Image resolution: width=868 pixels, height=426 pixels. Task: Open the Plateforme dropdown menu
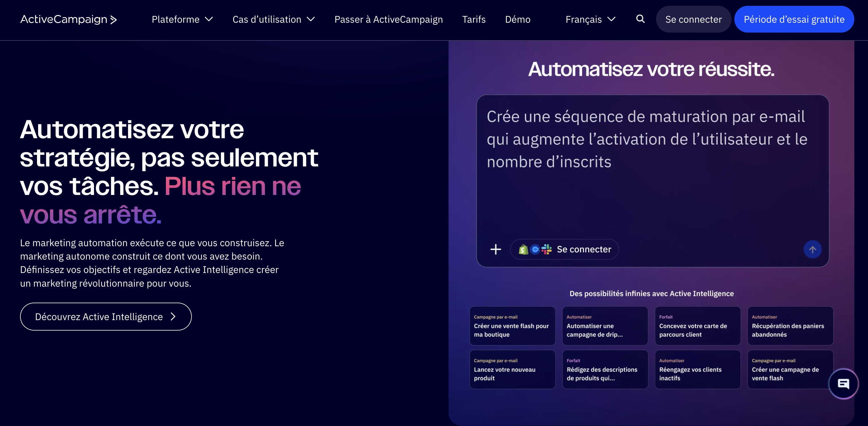click(x=182, y=19)
